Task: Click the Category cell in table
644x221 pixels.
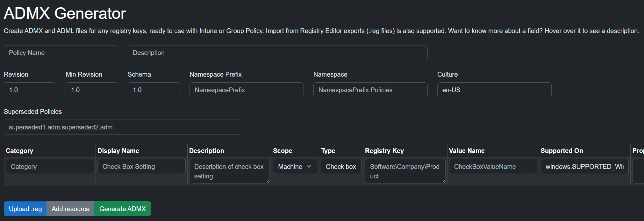Action: click(x=50, y=167)
